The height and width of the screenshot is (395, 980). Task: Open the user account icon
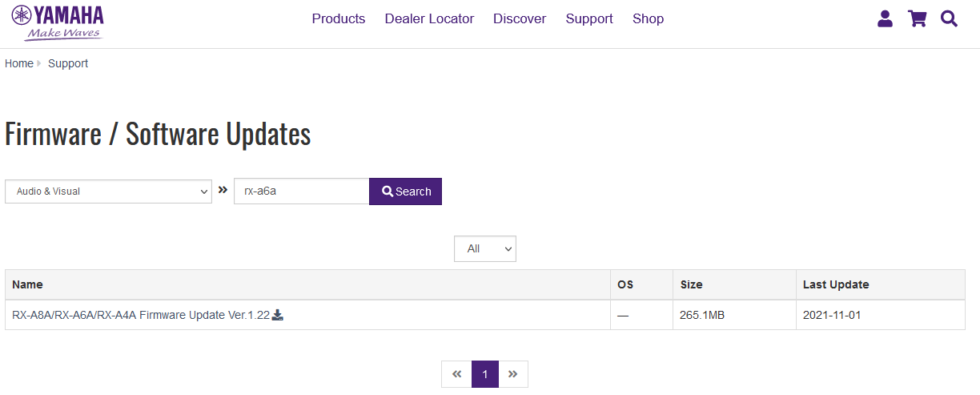pos(885,19)
